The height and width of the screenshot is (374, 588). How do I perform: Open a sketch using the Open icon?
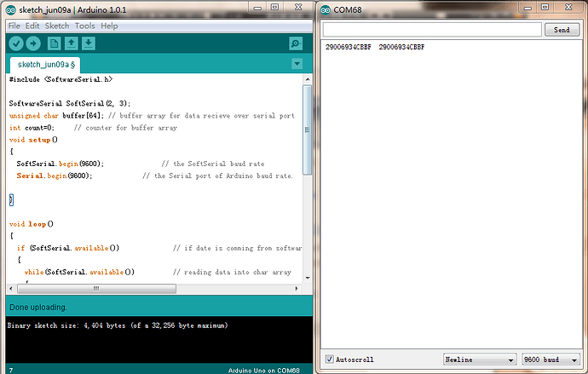[72, 43]
